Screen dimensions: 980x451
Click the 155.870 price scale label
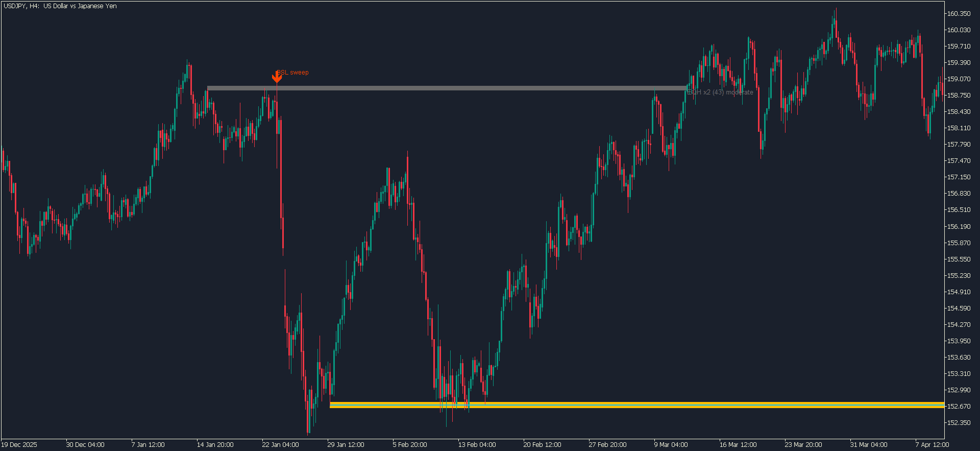[x=959, y=243]
